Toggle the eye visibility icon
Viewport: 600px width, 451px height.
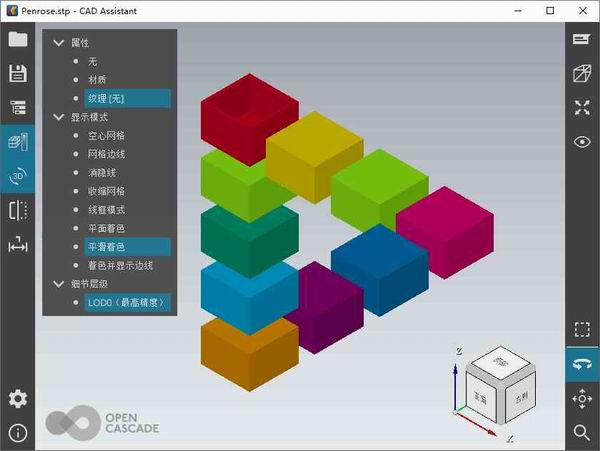[x=582, y=142]
